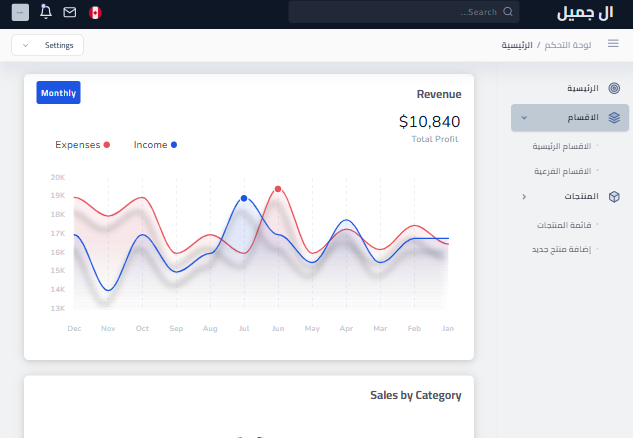The height and width of the screenshot is (438, 633).
Task: Toggle the hamburger sidebar menu icon
Action: [x=613, y=44]
